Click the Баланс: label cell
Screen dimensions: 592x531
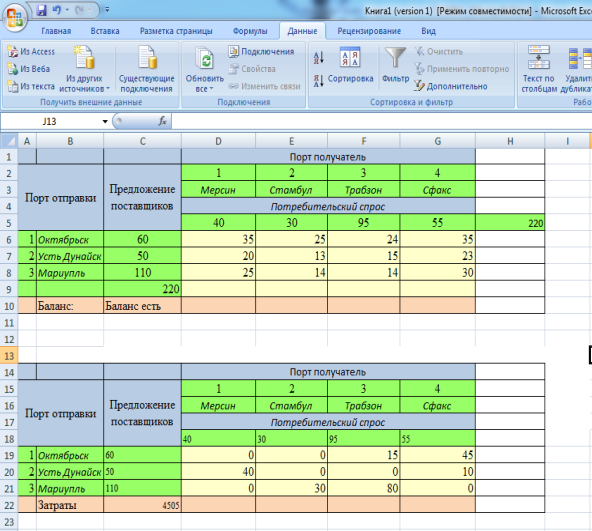tap(70, 306)
